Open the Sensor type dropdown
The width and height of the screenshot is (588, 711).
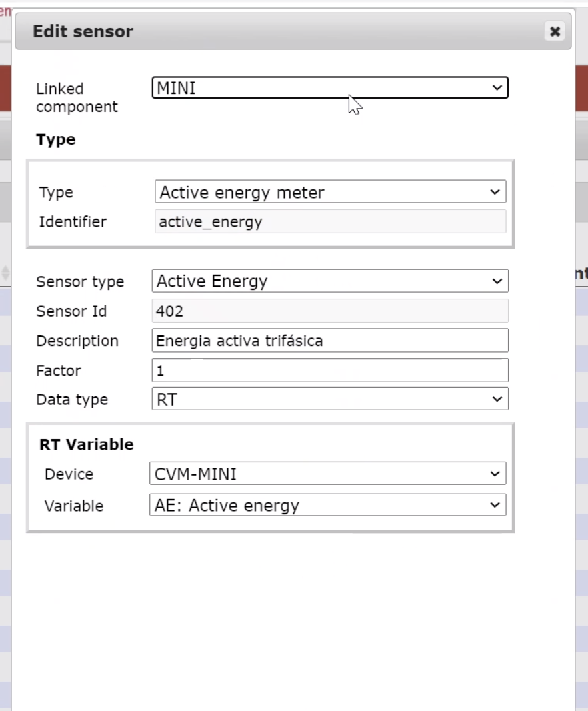tap(330, 281)
